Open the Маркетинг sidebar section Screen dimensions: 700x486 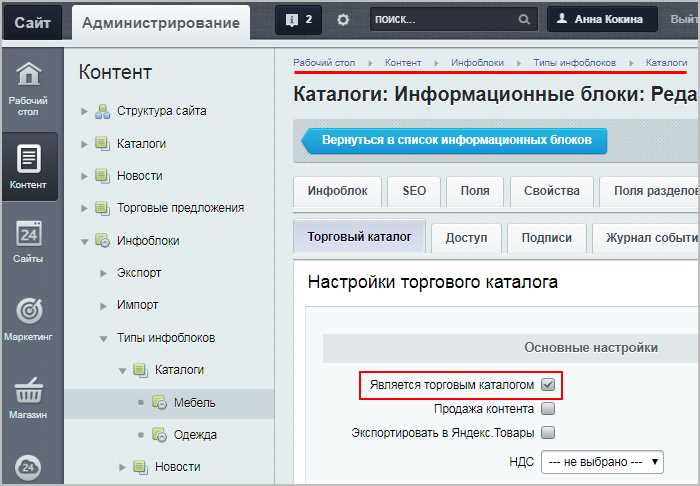coord(28,319)
